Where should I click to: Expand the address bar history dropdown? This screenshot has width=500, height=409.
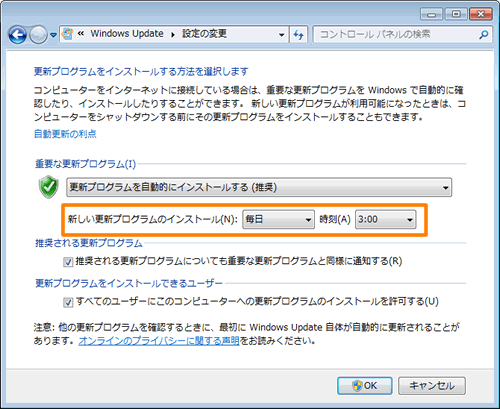point(282,35)
